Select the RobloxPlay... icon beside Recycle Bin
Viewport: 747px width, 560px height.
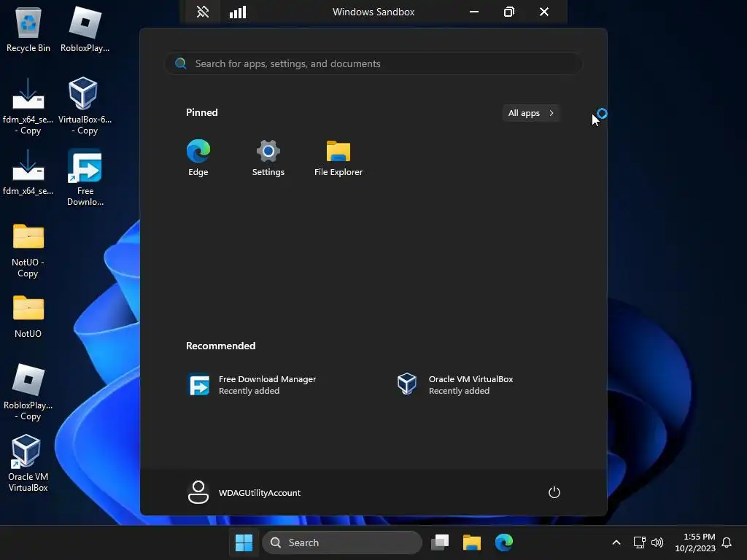(x=85, y=29)
